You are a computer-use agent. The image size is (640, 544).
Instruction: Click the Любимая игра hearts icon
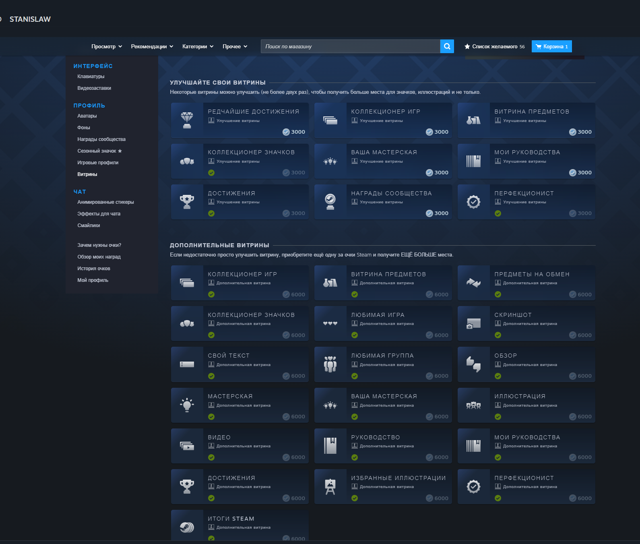[x=330, y=323]
